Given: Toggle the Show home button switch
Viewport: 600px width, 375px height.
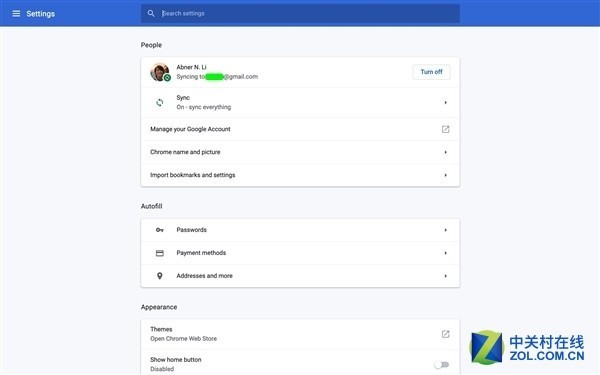Looking at the screenshot, I should pyautogui.click(x=442, y=365).
